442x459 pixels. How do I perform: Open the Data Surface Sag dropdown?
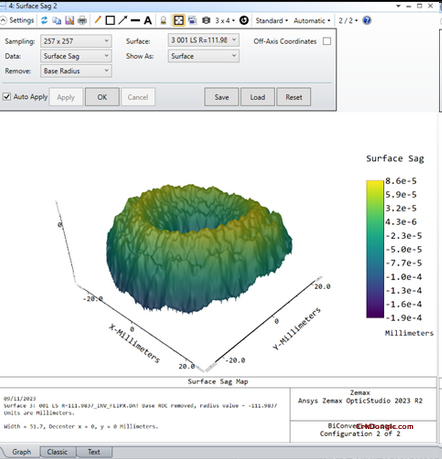(x=76, y=56)
